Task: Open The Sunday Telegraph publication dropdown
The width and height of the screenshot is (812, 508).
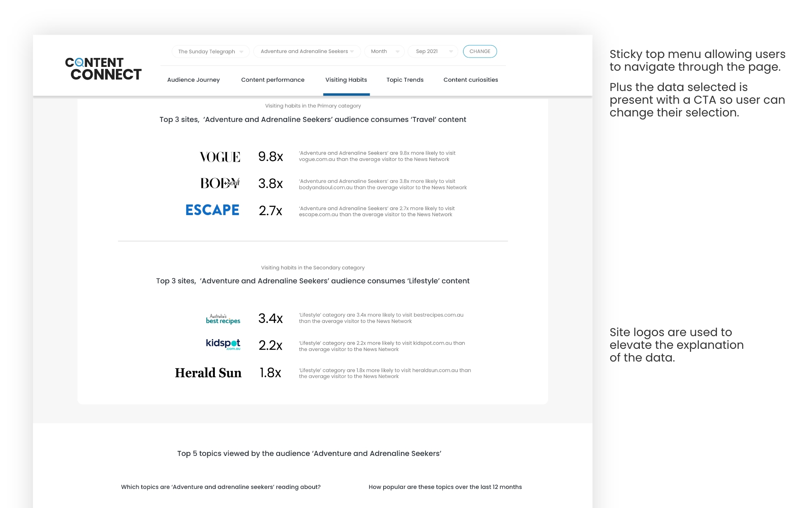Action: tap(210, 52)
